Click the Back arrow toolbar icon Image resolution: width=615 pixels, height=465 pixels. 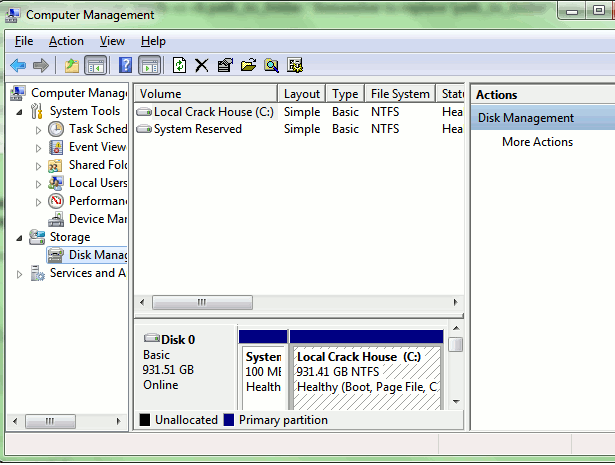(x=18, y=65)
